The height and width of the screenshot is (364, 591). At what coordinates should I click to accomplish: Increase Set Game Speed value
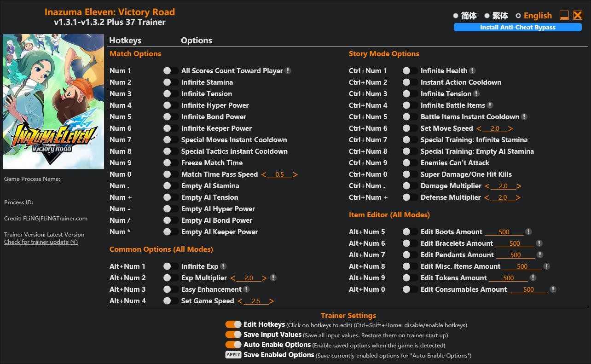click(x=272, y=301)
